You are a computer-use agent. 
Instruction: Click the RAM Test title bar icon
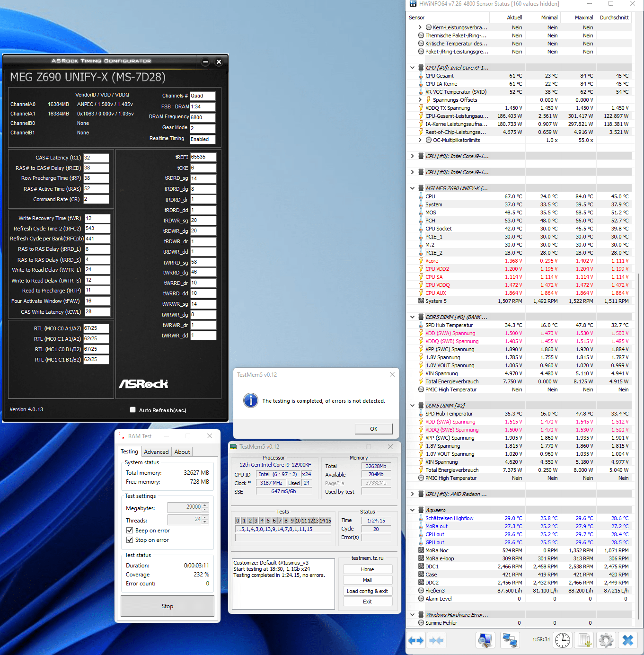click(122, 436)
